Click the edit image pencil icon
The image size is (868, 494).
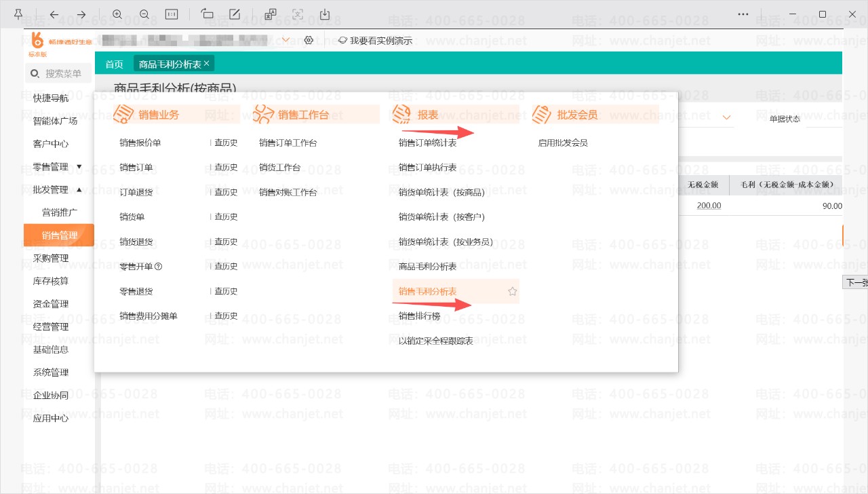click(235, 14)
